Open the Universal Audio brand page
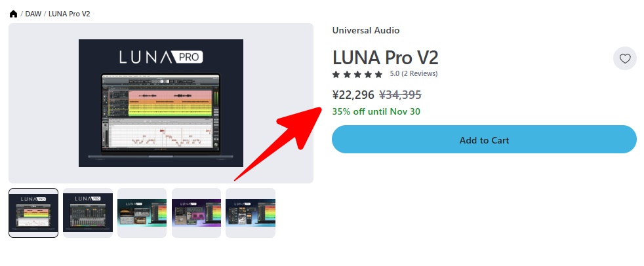Screen dimensions: 644x266 (365, 30)
